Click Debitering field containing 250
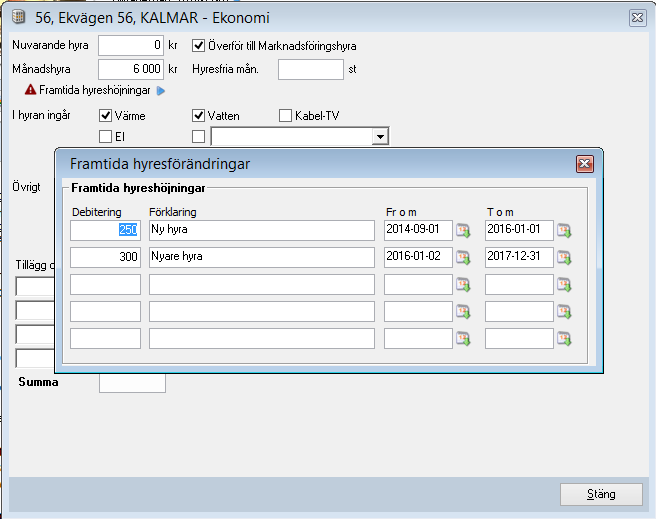656x519 pixels. tap(105, 230)
